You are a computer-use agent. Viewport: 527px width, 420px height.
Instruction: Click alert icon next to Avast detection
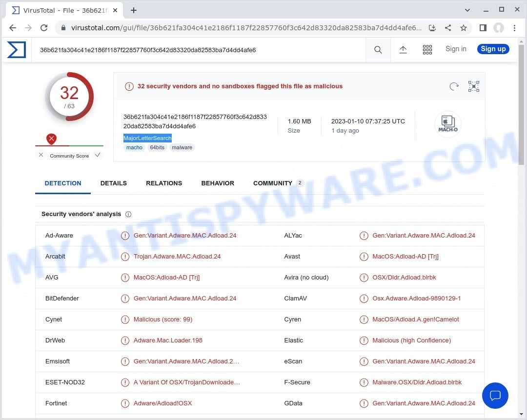tap(364, 257)
